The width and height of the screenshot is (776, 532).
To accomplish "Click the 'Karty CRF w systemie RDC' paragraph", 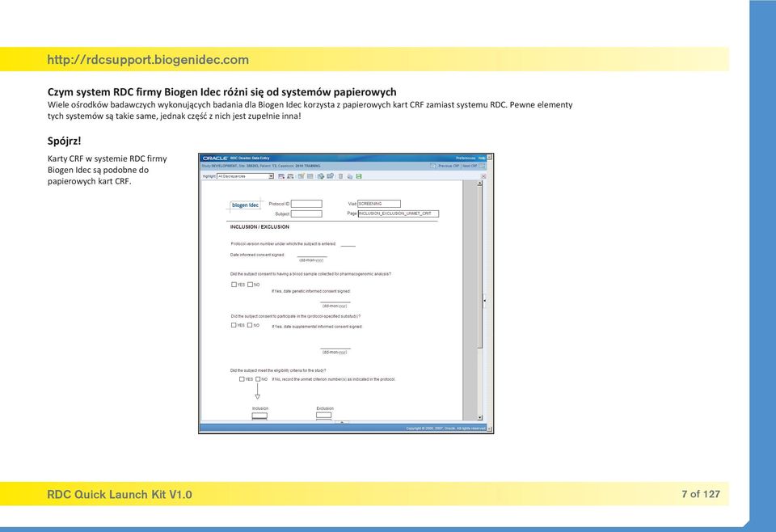I will 108,170.
